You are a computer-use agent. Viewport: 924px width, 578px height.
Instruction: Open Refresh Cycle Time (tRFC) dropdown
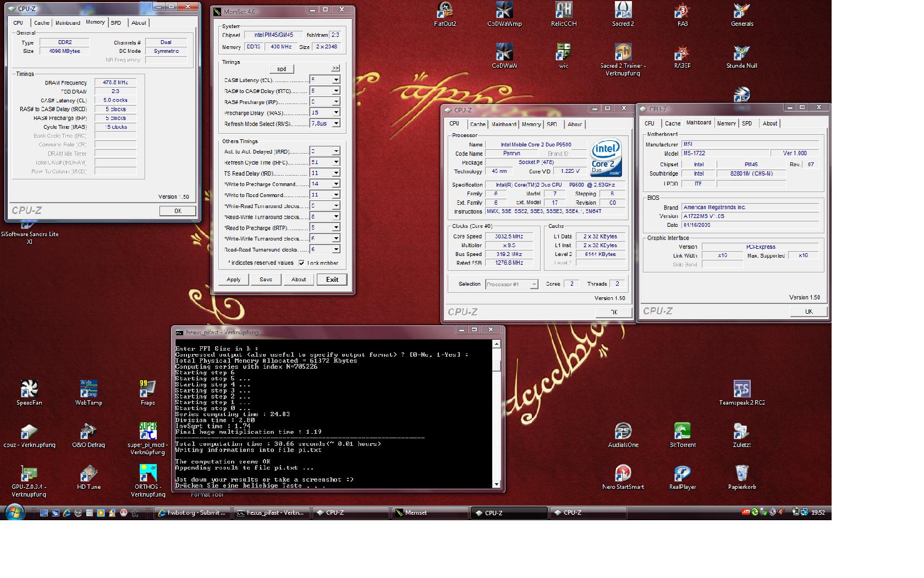335,162
